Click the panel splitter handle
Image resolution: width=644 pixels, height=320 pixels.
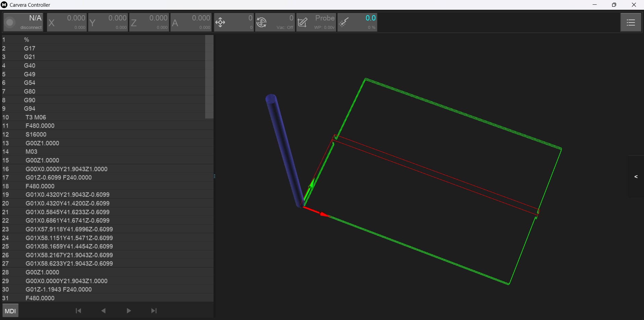tap(214, 176)
